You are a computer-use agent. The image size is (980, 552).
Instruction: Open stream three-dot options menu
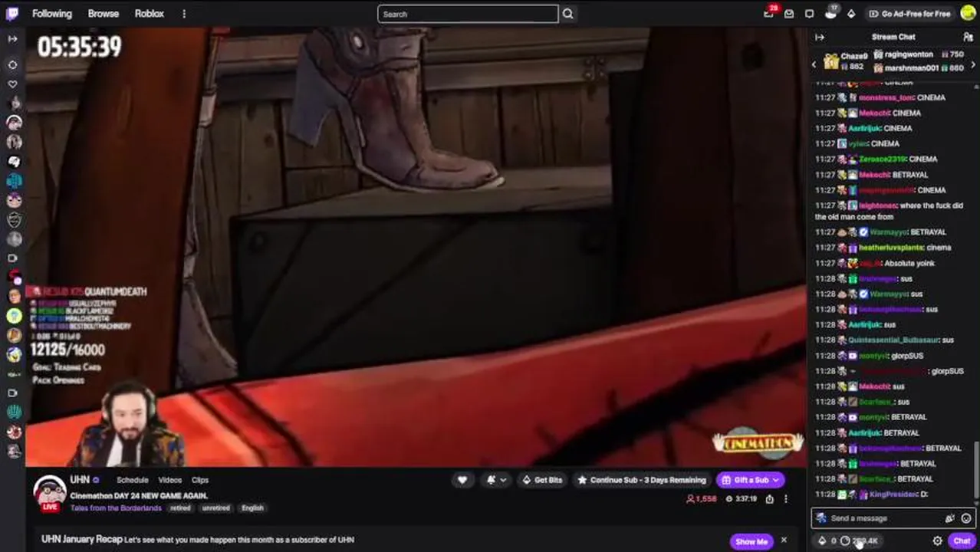[x=785, y=498]
